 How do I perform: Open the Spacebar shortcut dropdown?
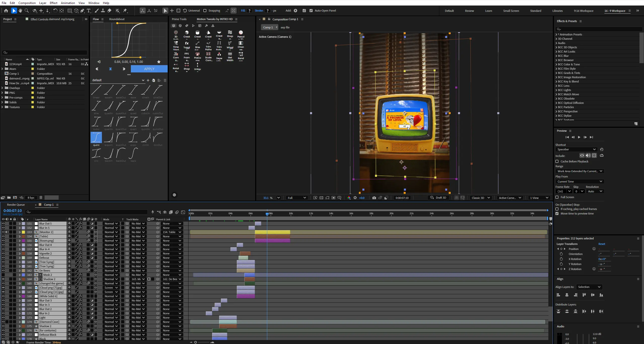click(576, 149)
